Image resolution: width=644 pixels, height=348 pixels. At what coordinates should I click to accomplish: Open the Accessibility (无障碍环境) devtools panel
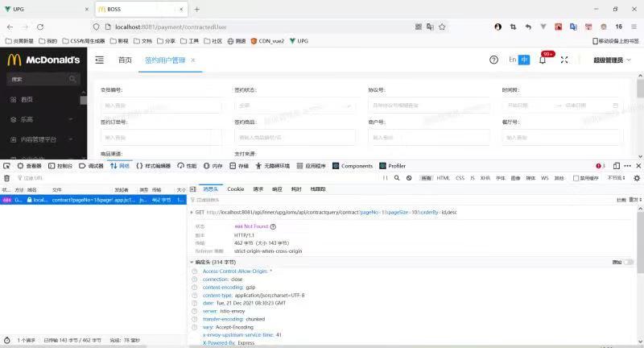[x=273, y=166]
